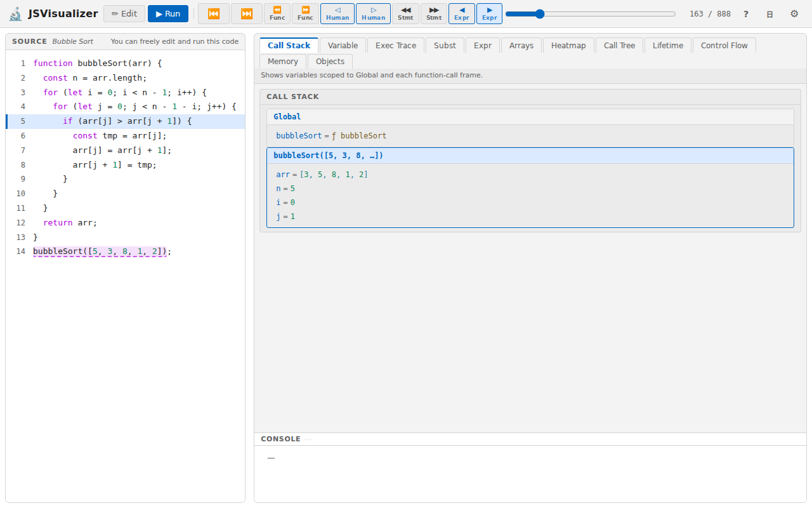Open the Subst tab
This screenshot has width=812, height=508.
tap(445, 45)
